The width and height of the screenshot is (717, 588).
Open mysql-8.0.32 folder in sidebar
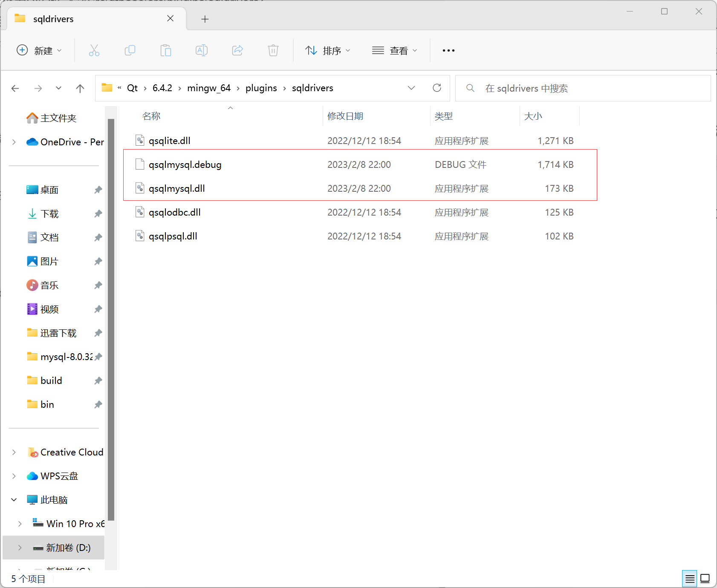point(60,357)
